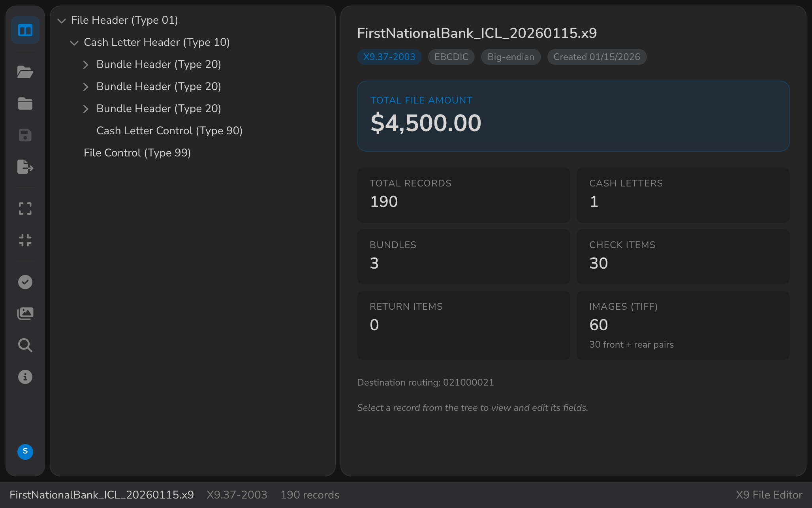Collapse the File Header (Type 01) chevron
Image resolution: width=812 pixels, height=508 pixels.
62,21
